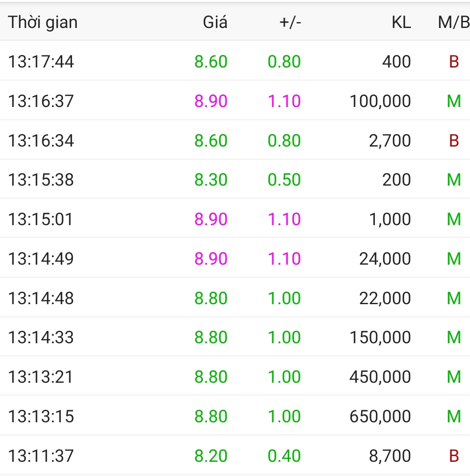This screenshot has width=470, height=476.
Task: Click the "Thời gian" column header
Action: pyautogui.click(x=43, y=22)
